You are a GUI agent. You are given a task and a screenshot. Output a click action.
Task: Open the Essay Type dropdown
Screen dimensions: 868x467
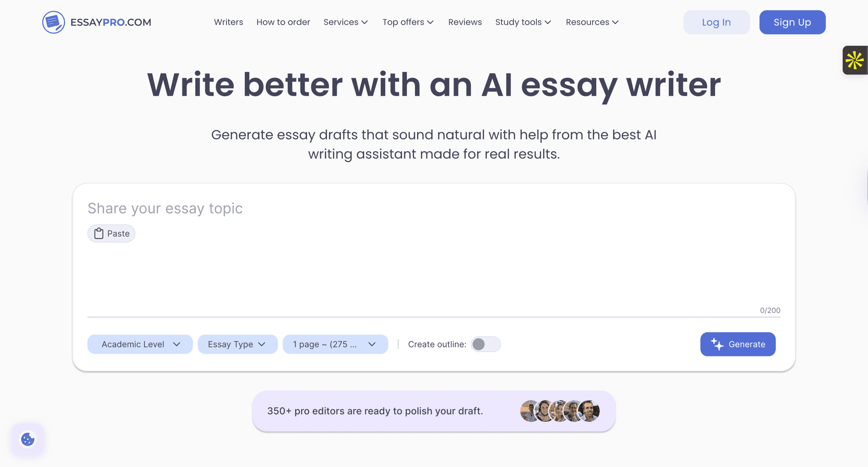pos(237,344)
